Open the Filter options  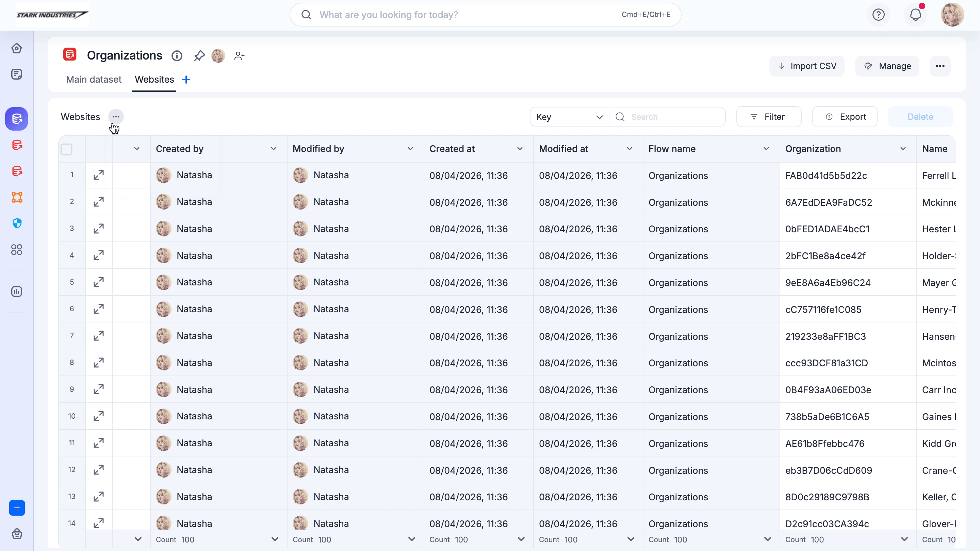(768, 117)
